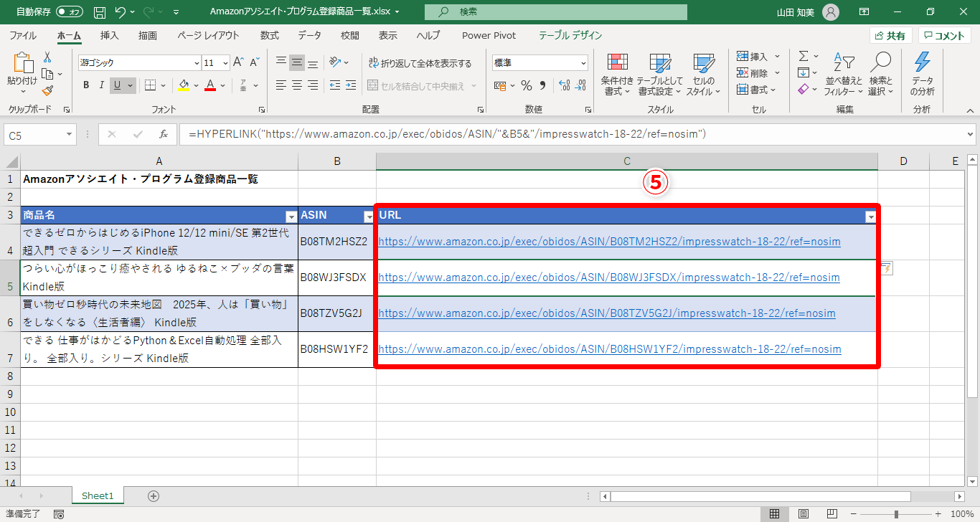Open the Name Box dropdown

[x=69, y=134]
